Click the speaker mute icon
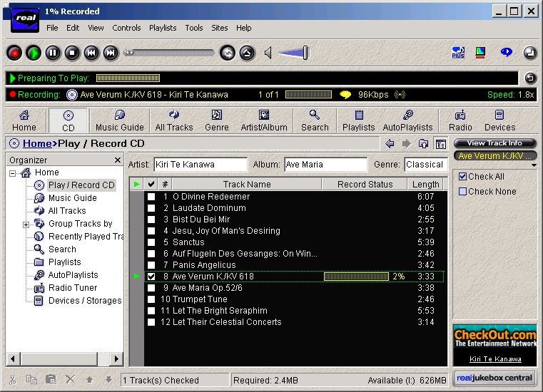 tap(268, 53)
